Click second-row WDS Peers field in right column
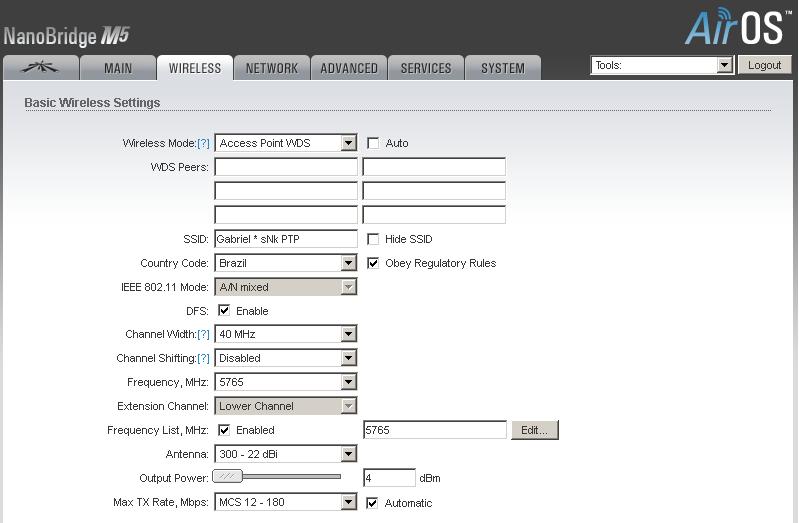Image resolution: width=799 pixels, height=523 pixels. (x=434, y=191)
